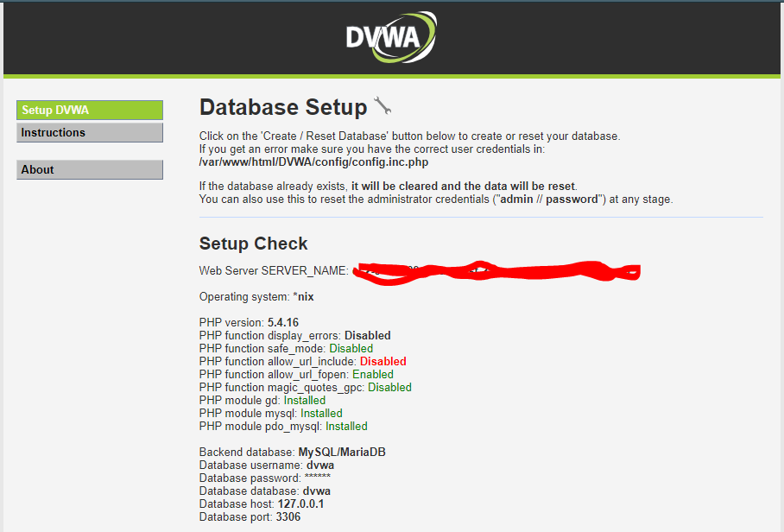Click Database username dvwa value
This screenshot has height=532, width=784.
click(320, 465)
